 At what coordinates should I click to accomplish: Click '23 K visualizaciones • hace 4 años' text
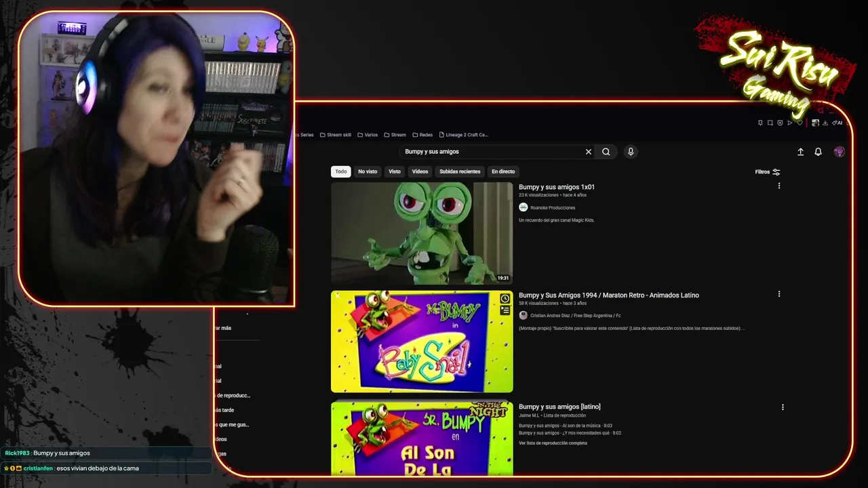(553, 195)
